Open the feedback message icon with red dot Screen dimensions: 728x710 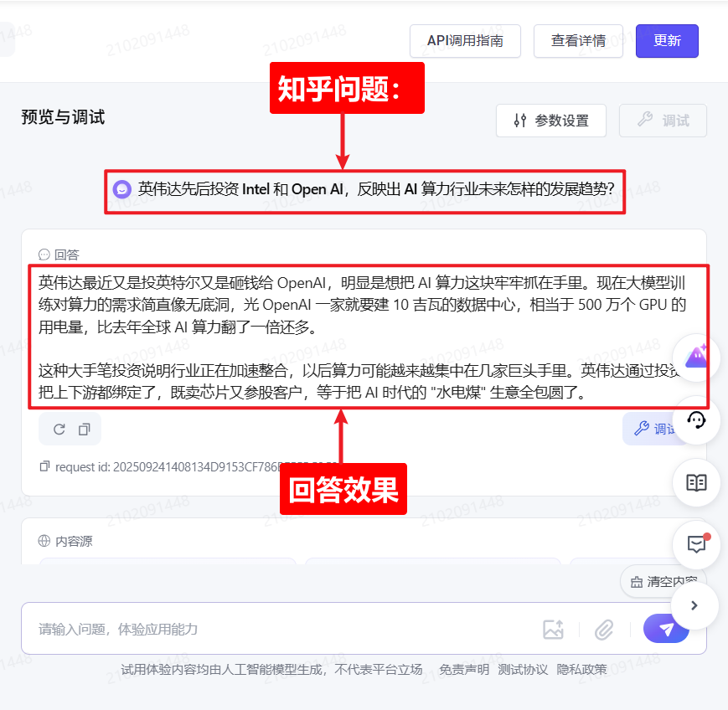tap(696, 545)
